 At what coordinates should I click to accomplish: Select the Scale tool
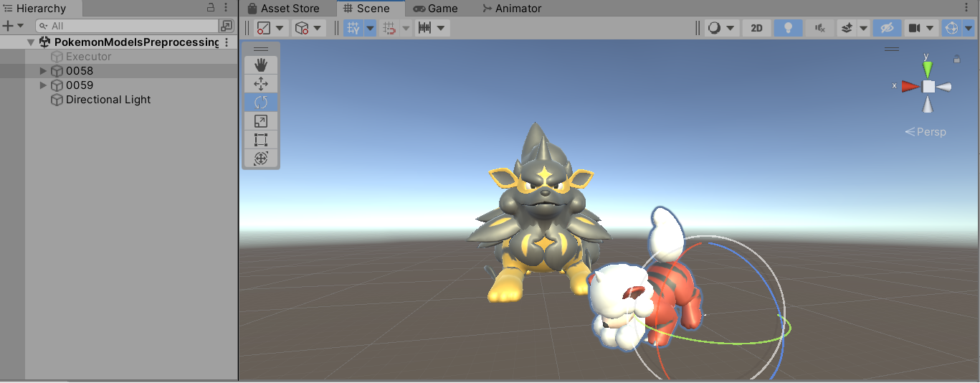click(x=261, y=121)
